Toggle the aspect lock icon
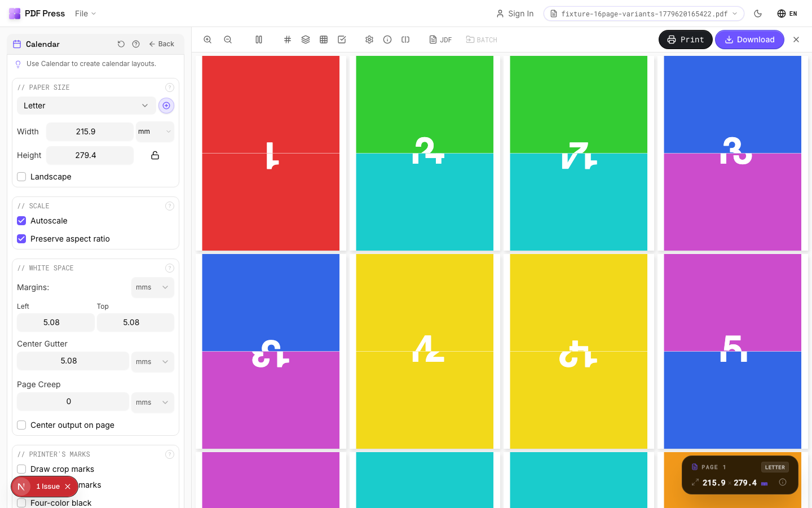The image size is (812, 508). click(x=155, y=155)
